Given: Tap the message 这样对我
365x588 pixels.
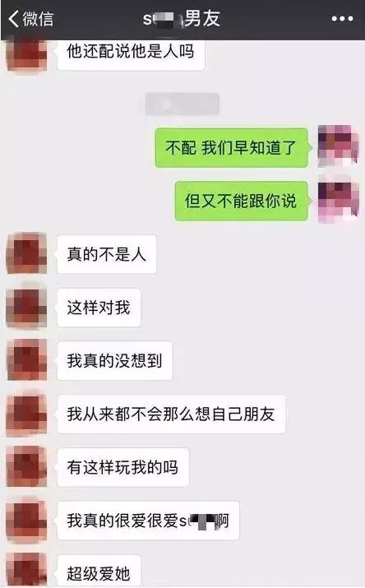Looking at the screenshot, I should tap(98, 308).
